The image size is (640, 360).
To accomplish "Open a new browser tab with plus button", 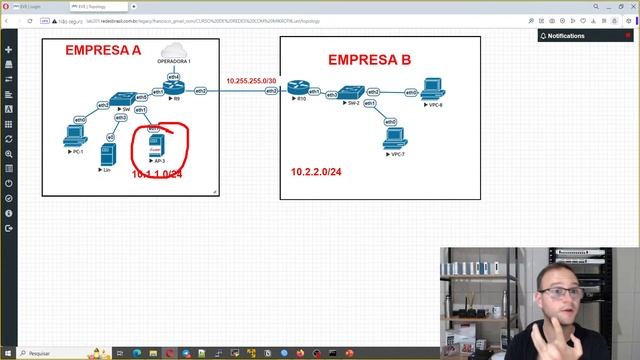I will (x=133, y=7).
